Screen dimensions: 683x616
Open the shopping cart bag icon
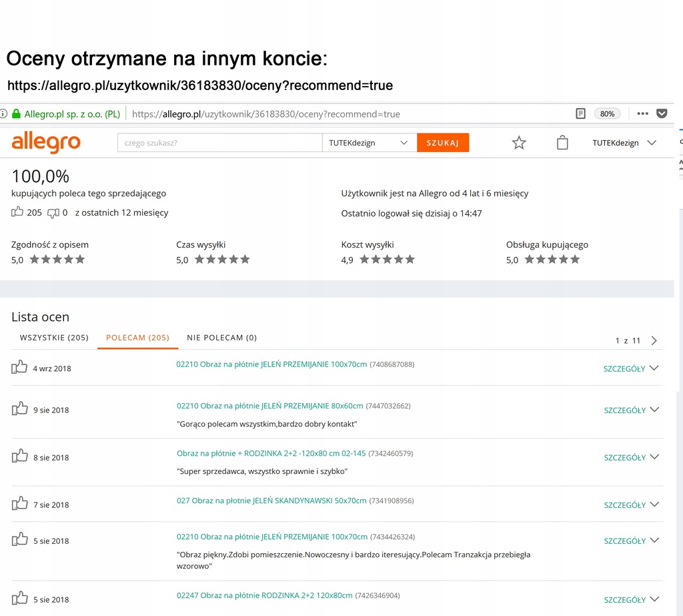click(x=562, y=143)
